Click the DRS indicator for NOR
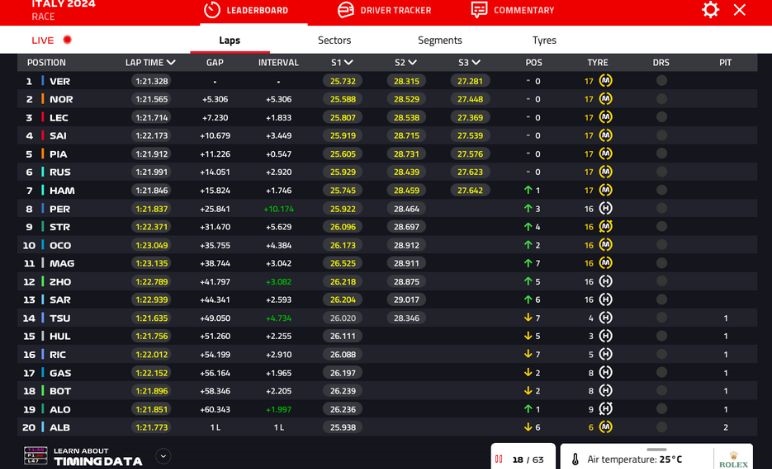772x469 pixels. [x=661, y=99]
